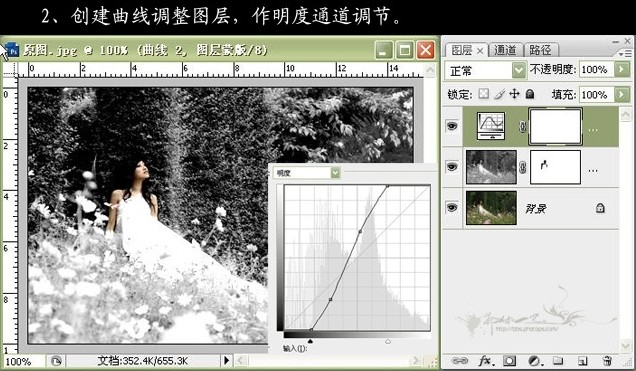Click the status bar icon beside the zoom field
This screenshot has width=636, height=371.
coord(56,360)
